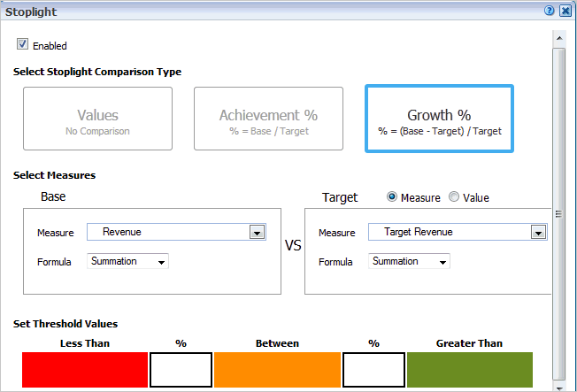Click the green Greater Than color swatch
Image resolution: width=577 pixels, height=392 pixels.
(469, 369)
